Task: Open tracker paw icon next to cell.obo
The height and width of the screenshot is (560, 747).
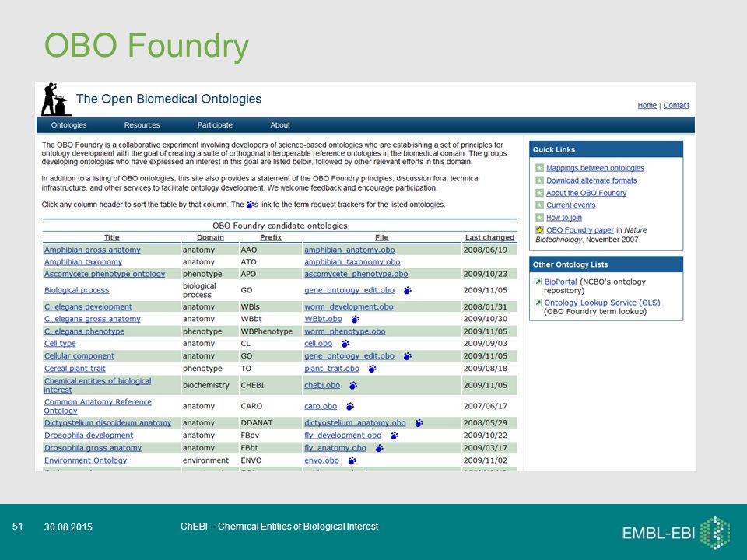Action: (x=345, y=343)
